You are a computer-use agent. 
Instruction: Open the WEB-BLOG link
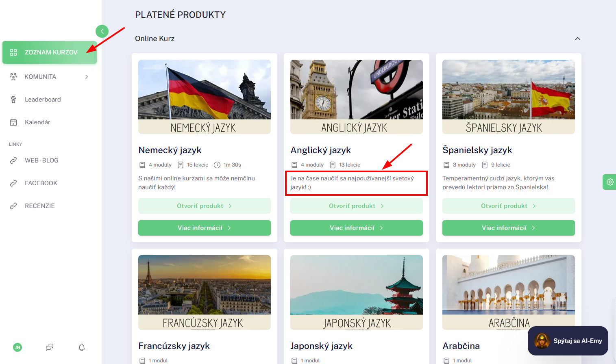click(41, 160)
